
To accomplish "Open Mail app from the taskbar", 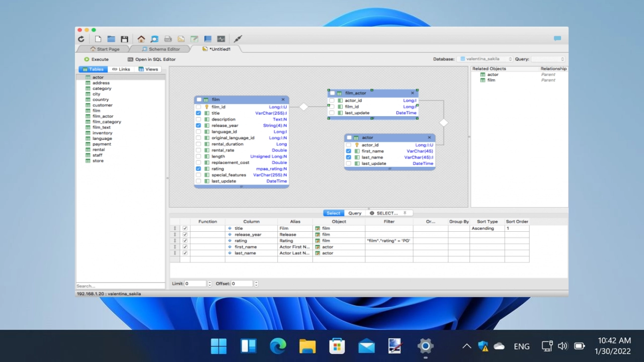I will [x=366, y=346].
